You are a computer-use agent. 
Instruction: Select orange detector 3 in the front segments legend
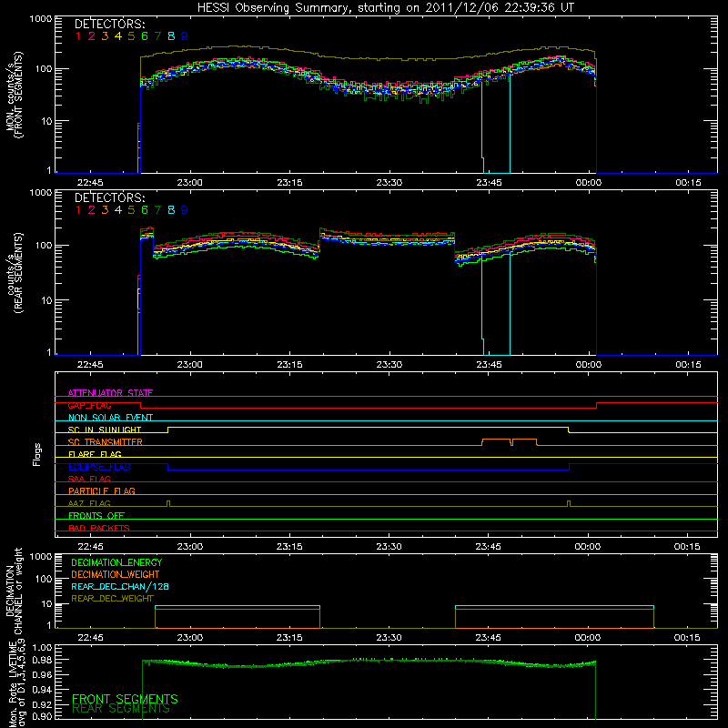click(x=105, y=36)
